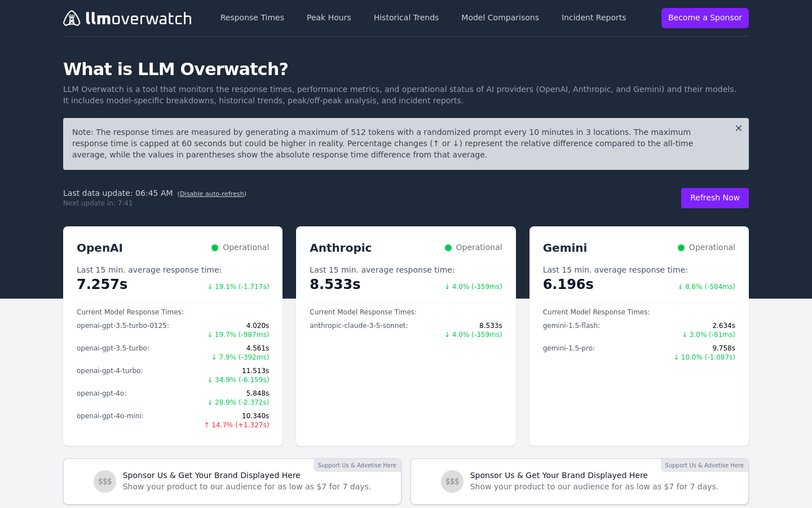Click Anthropic green Operational status dot
The image size is (812, 508).
click(x=448, y=248)
